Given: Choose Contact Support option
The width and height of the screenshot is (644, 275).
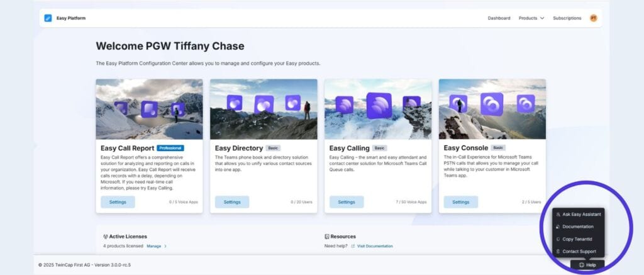Looking at the screenshot, I should click(579, 251).
